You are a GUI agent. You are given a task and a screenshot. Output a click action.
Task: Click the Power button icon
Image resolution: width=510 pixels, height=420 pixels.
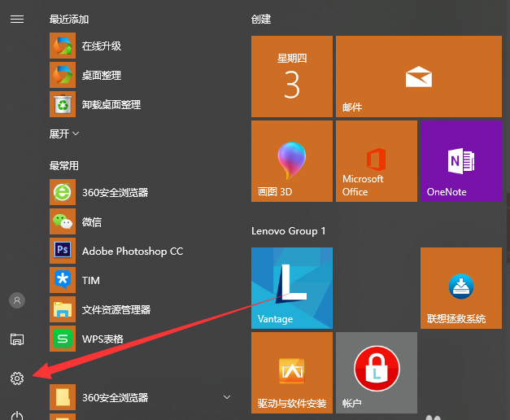(16, 413)
